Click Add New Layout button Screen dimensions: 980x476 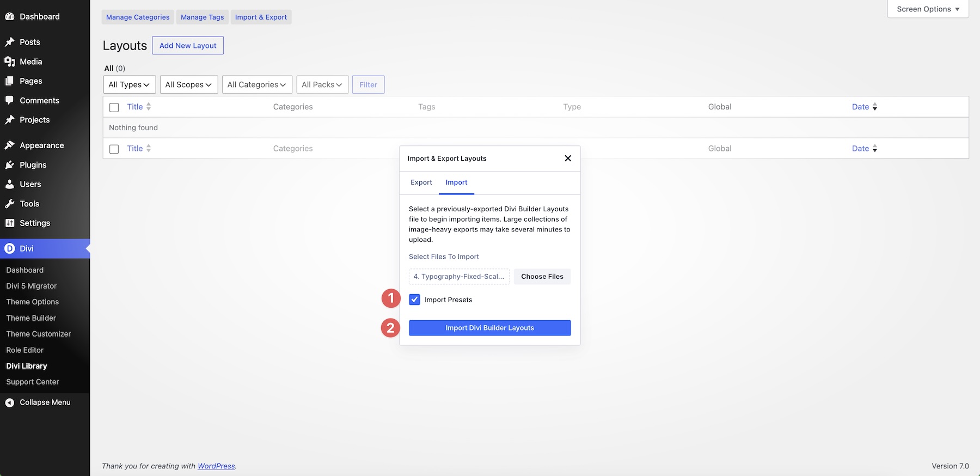coord(188,46)
